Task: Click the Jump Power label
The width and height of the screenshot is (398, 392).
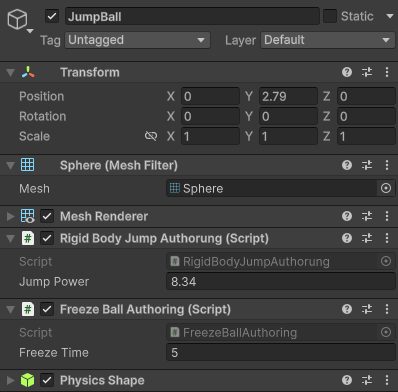Action: click(x=54, y=282)
